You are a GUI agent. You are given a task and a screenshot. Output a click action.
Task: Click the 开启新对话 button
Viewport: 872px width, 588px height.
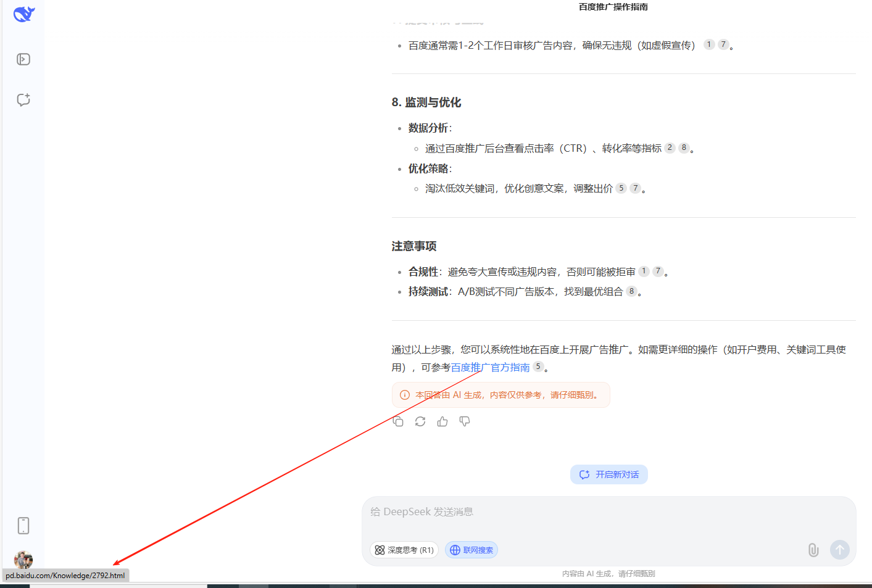(608, 474)
